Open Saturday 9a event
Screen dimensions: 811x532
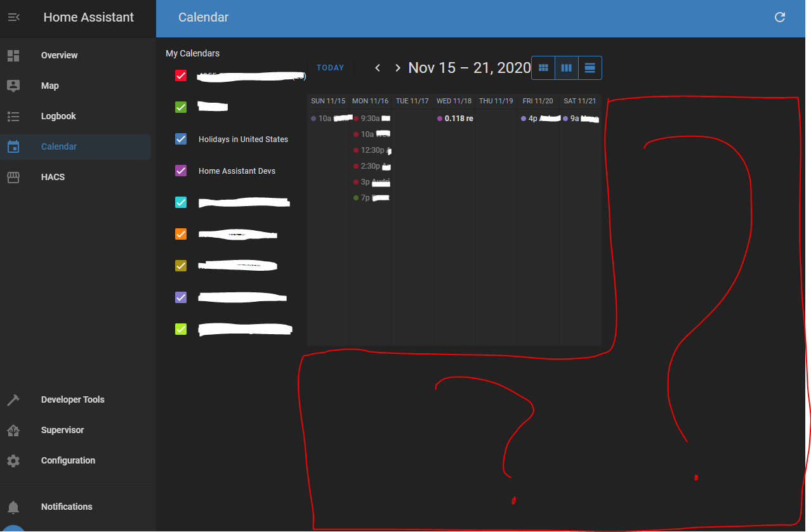click(x=581, y=119)
